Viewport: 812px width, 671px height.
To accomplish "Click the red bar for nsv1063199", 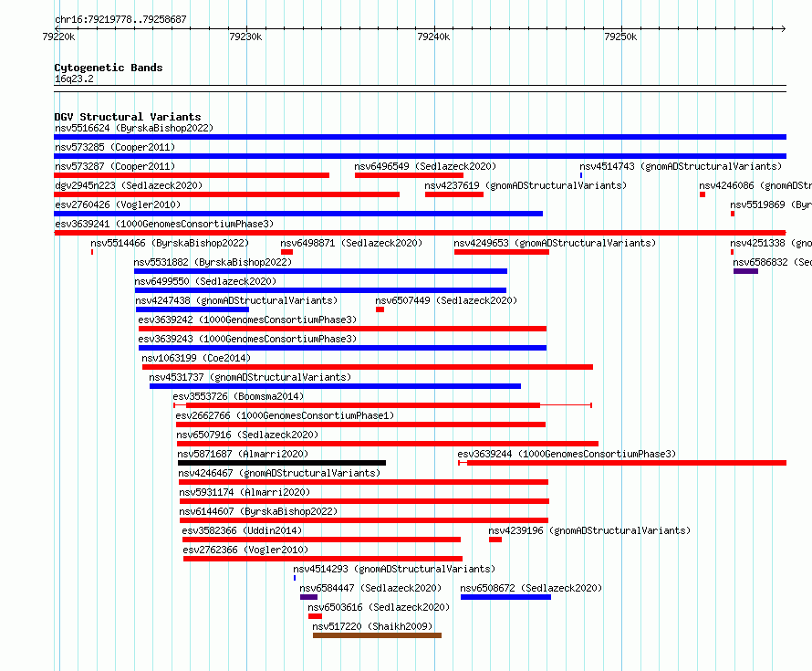I will tap(368, 367).
